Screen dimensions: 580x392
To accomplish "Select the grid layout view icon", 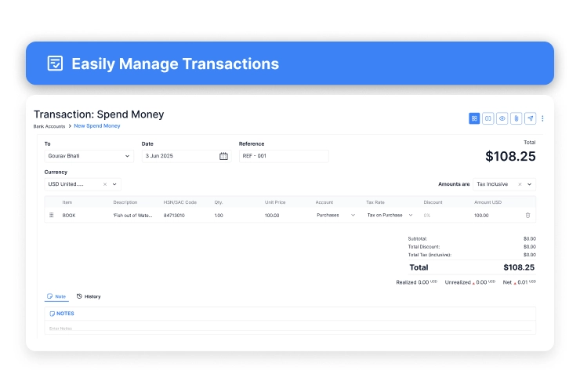I will 474,118.
